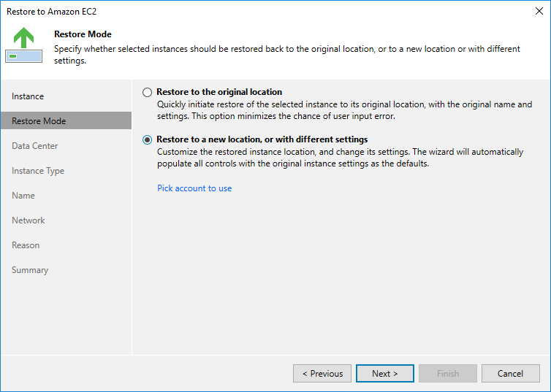551x392 pixels.
Task: Go to the Reason wizard step
Action: point(26,245)
